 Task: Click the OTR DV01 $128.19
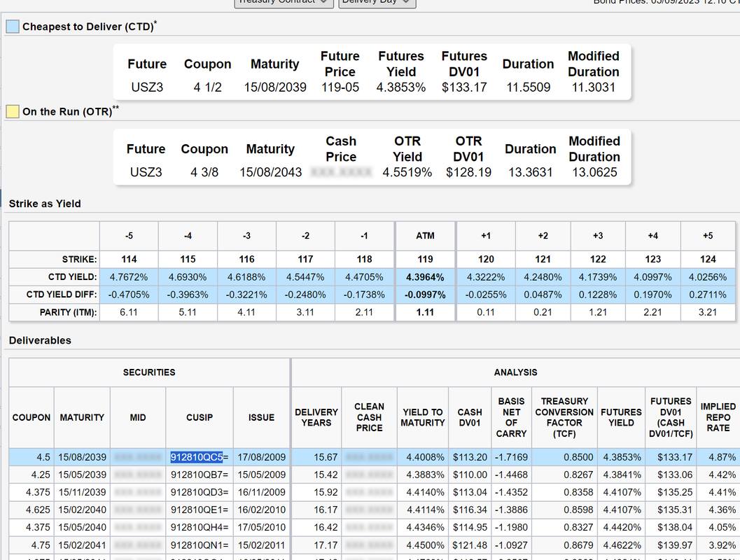(x=468, y=172)
